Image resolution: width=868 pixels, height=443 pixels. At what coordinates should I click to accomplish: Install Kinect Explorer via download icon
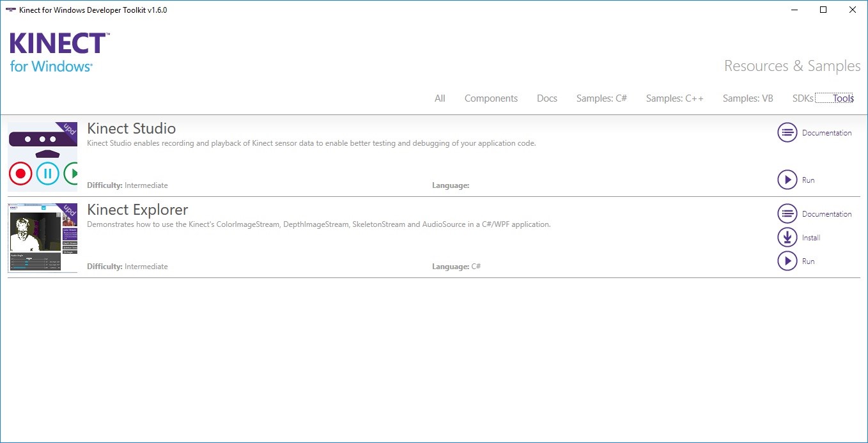click(787, 238)
